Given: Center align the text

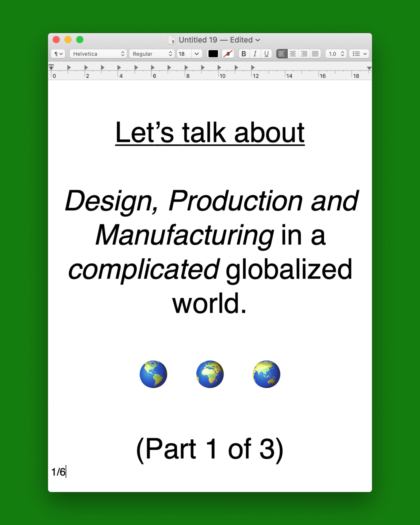Looking at the screenshot, I should [x=293, y=54].
